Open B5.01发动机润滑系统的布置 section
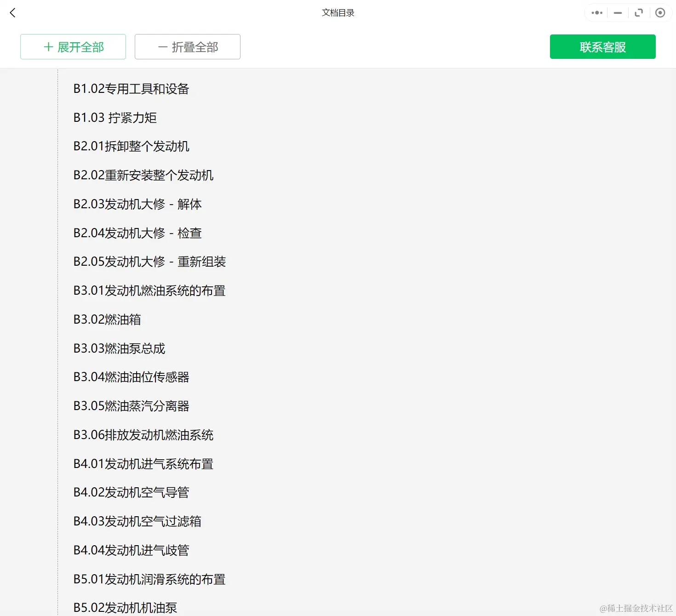 (x=149, y=579)
